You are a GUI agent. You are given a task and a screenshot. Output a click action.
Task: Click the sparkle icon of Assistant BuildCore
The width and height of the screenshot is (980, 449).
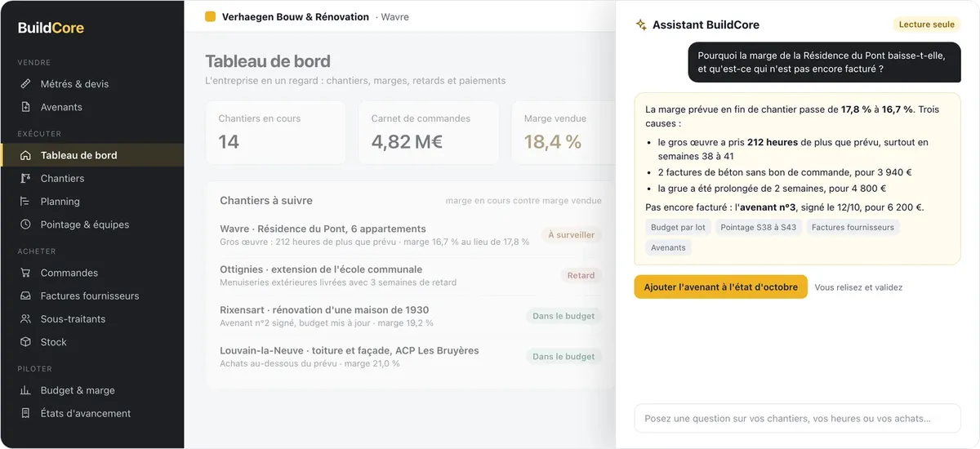tap(641, 25)
